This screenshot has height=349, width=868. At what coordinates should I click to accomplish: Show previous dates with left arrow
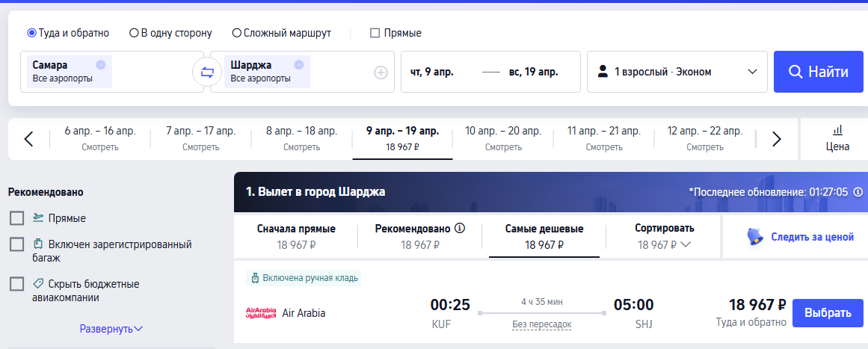pos(28,138)
